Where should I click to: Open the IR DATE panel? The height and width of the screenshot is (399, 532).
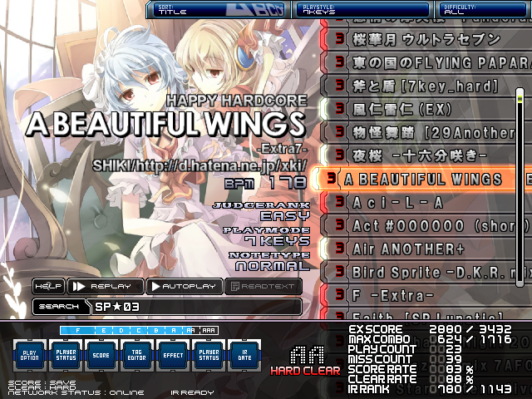[244, 355]
